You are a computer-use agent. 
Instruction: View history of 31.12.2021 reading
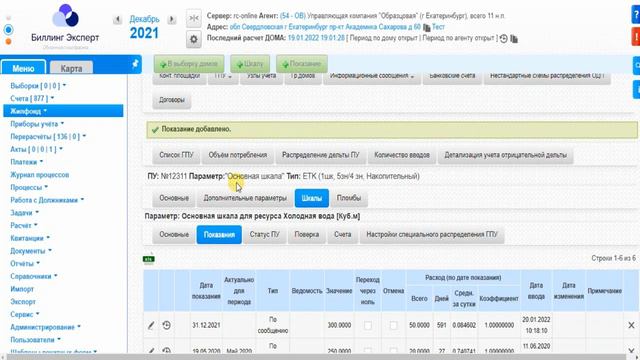pos(166,325)
